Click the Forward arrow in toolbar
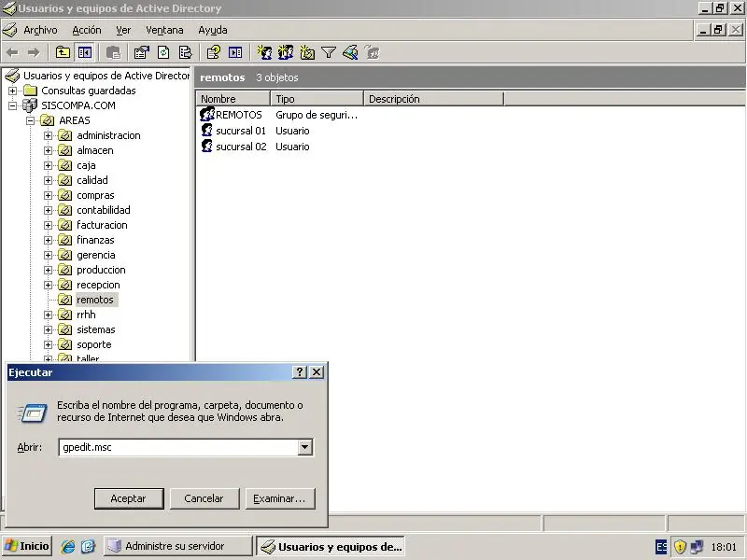Image resolution: width=747 pixels, height=560 pixels. click(x=34, y=52)
